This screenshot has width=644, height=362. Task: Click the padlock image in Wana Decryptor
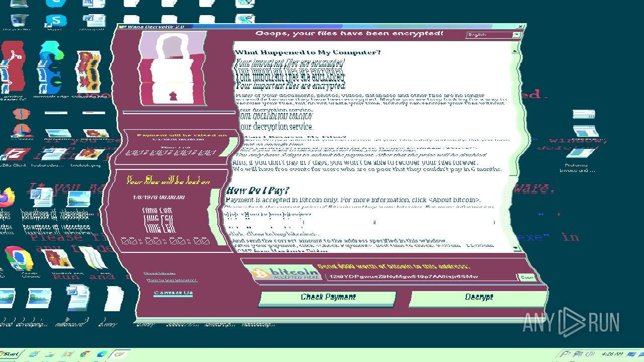click(173, 68)
